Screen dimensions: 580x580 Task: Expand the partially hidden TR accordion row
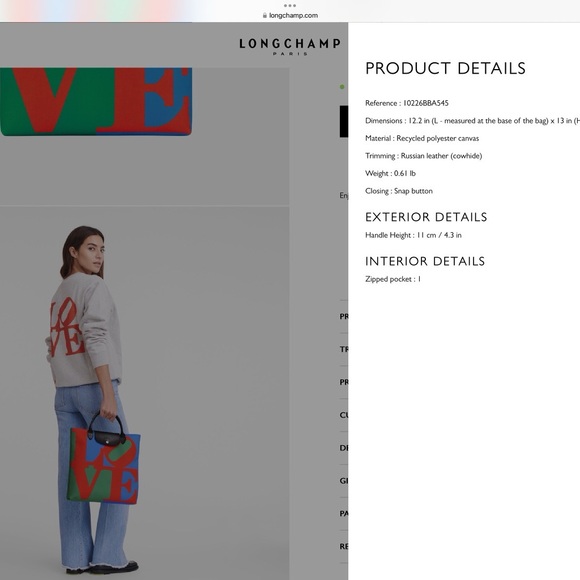coord(344,349)
